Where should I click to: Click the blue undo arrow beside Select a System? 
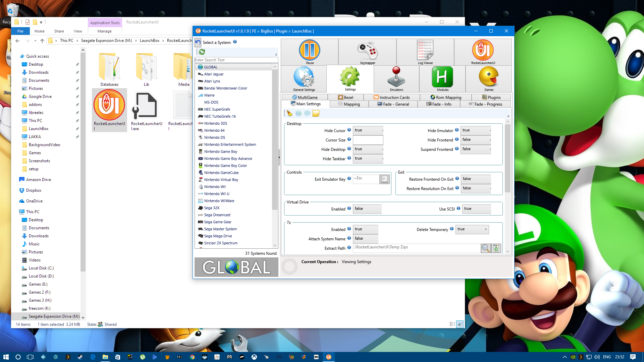click(x=198, y=43)
